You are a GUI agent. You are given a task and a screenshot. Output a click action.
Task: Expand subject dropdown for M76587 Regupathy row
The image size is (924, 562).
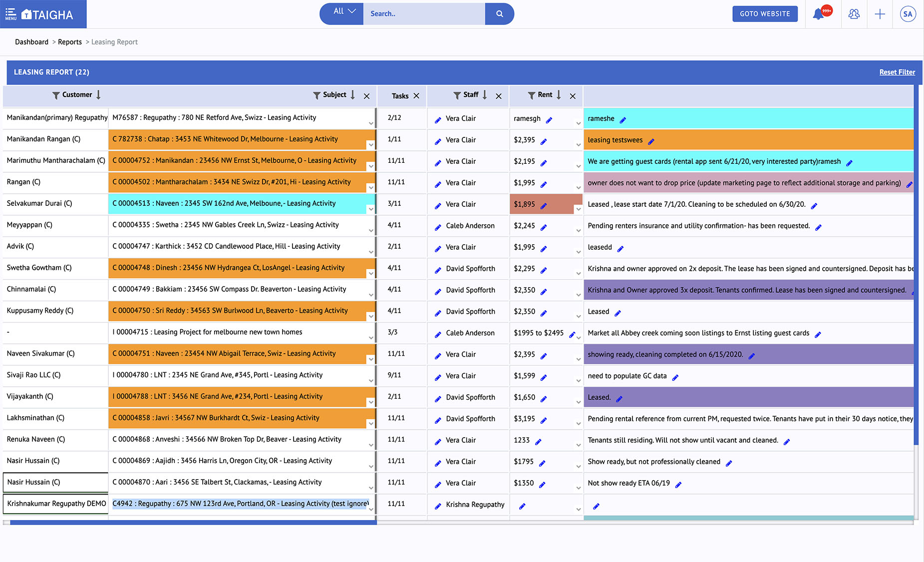[x=371, y=123]
